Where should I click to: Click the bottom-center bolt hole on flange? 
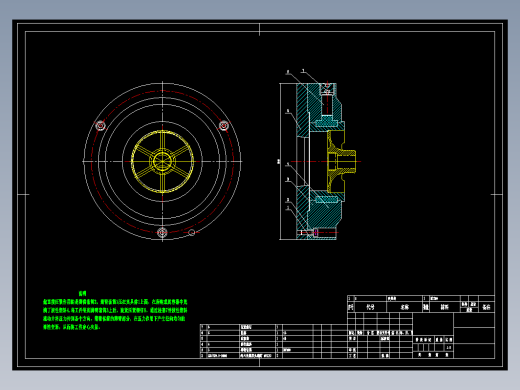162,232
